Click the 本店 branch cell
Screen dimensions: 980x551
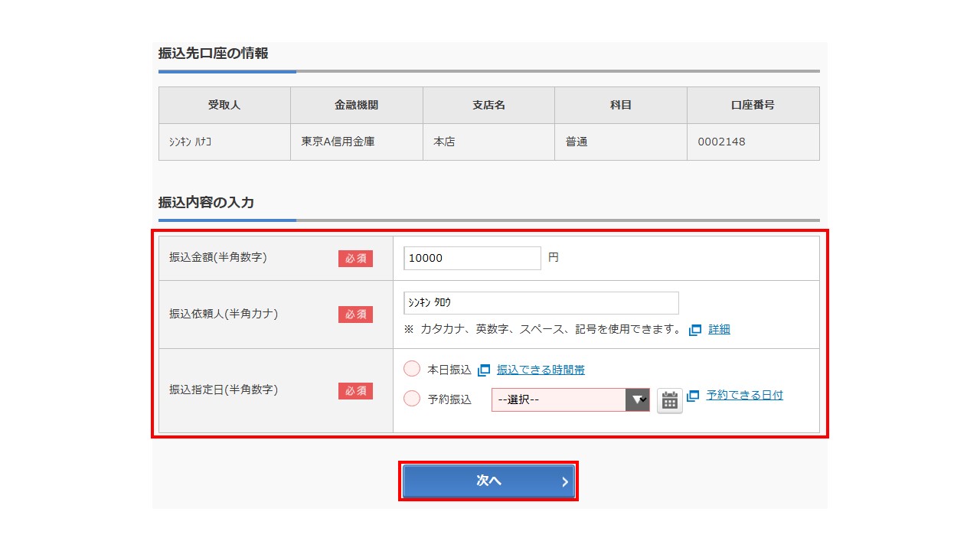(x=488, y=142)
